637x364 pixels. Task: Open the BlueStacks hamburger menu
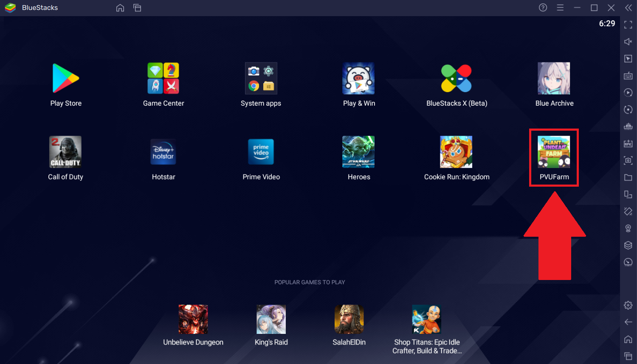(560, 7)
